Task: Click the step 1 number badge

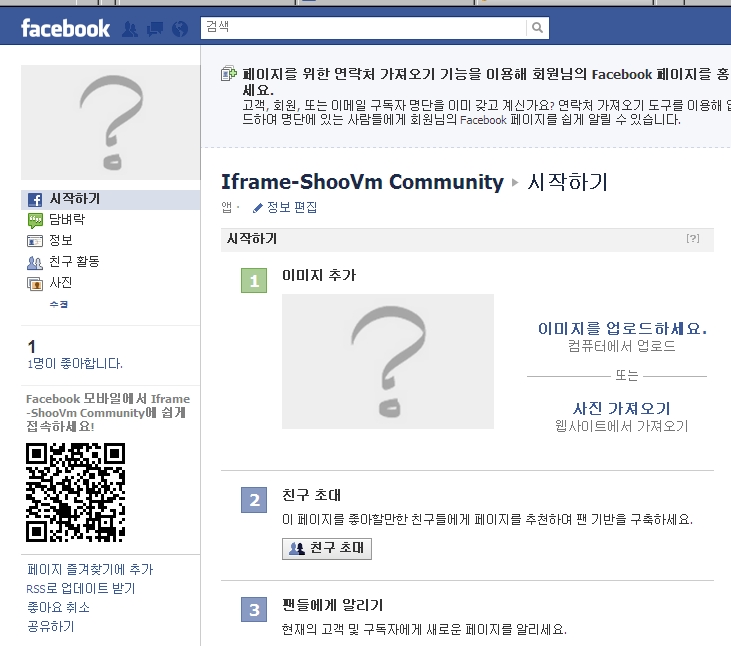Action: pos(254,281)
